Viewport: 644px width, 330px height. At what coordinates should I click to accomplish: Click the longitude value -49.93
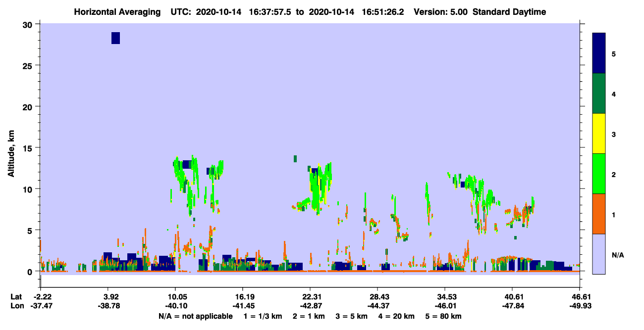[x=580, y=306]
